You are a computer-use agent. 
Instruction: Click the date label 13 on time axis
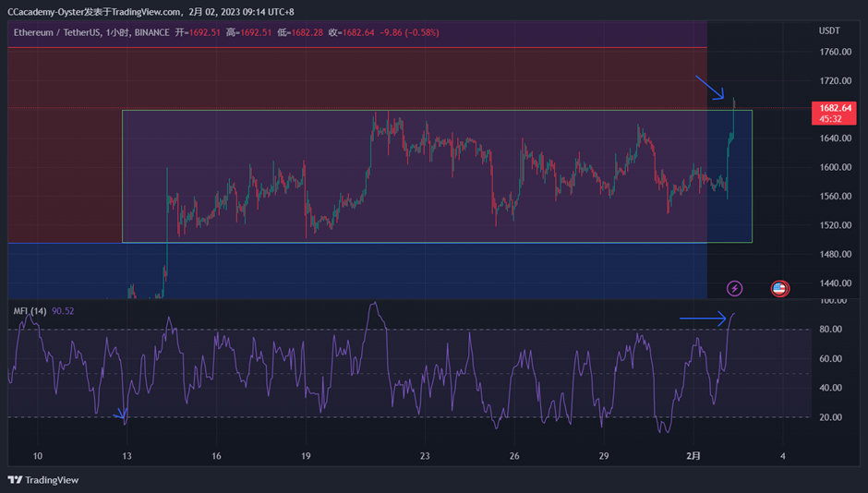pos(127,456)
